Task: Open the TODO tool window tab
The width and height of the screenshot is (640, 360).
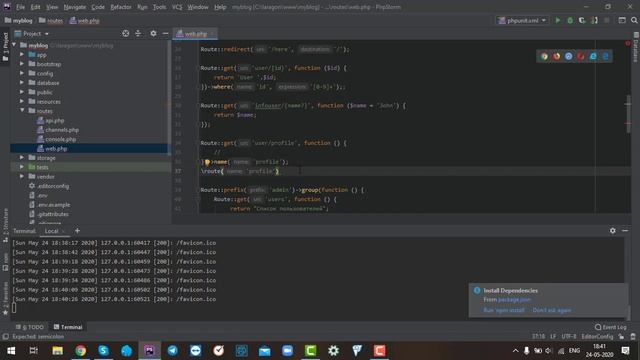Action: [x=30, y=327]
